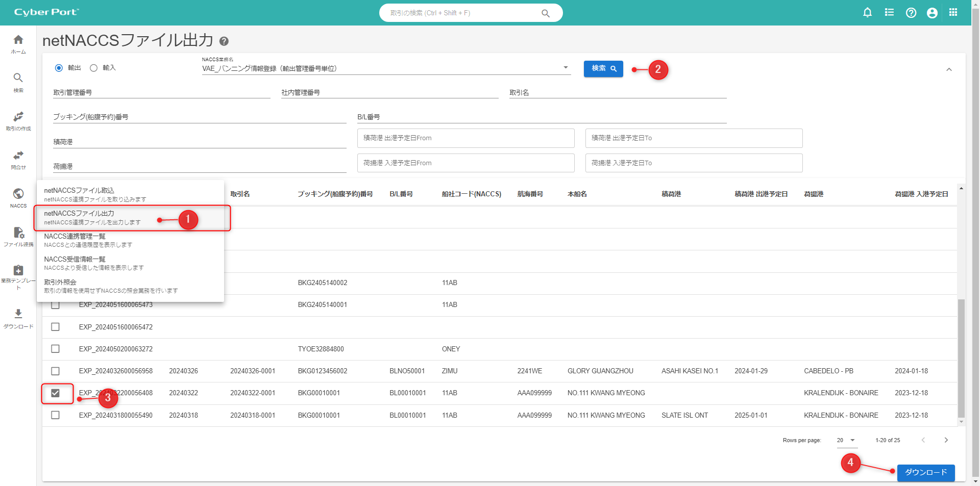This screenshot has width=980, height=486.
Task: Open the user account icon
Action: pos(932,13)
